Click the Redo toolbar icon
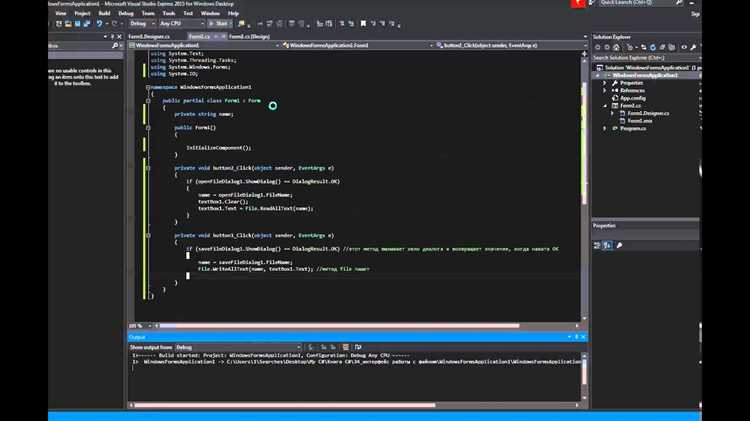The height and width of the screenshot is (421, 750). coord(114,23)
